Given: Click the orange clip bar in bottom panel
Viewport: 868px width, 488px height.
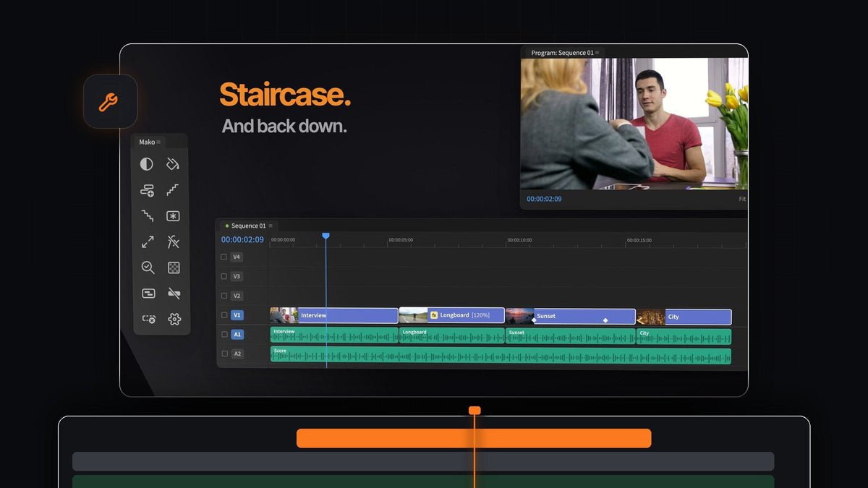Looking at the screenshot, I should pos(474,438).
